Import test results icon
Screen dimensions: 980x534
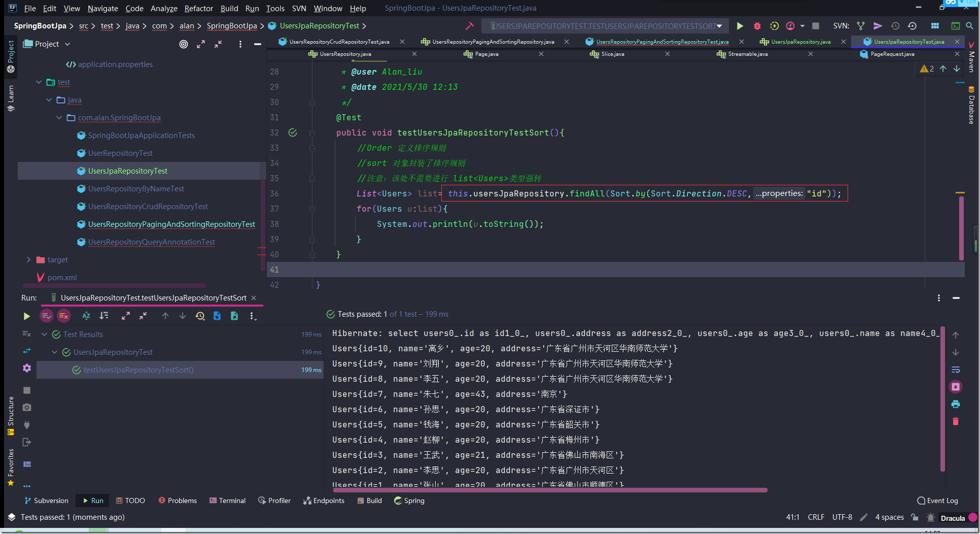(x=217, y=316)
